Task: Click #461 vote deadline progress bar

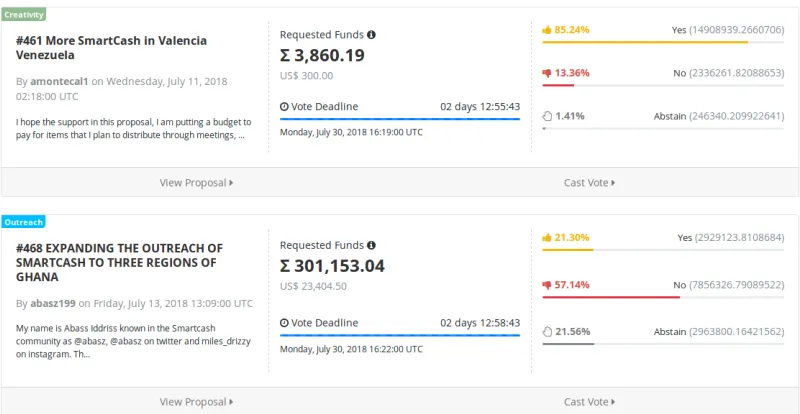Action: (400, 119)
